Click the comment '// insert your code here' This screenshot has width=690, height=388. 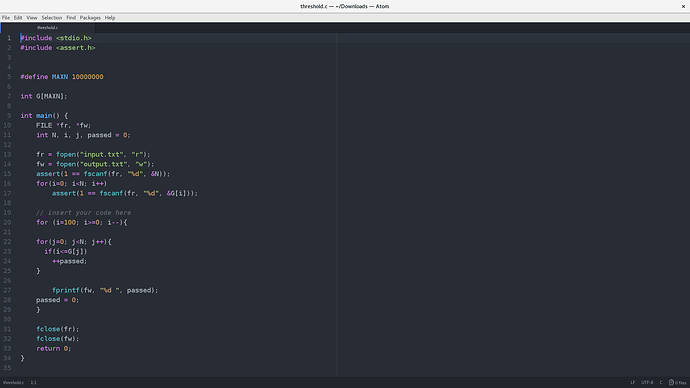tap(84, 212)
